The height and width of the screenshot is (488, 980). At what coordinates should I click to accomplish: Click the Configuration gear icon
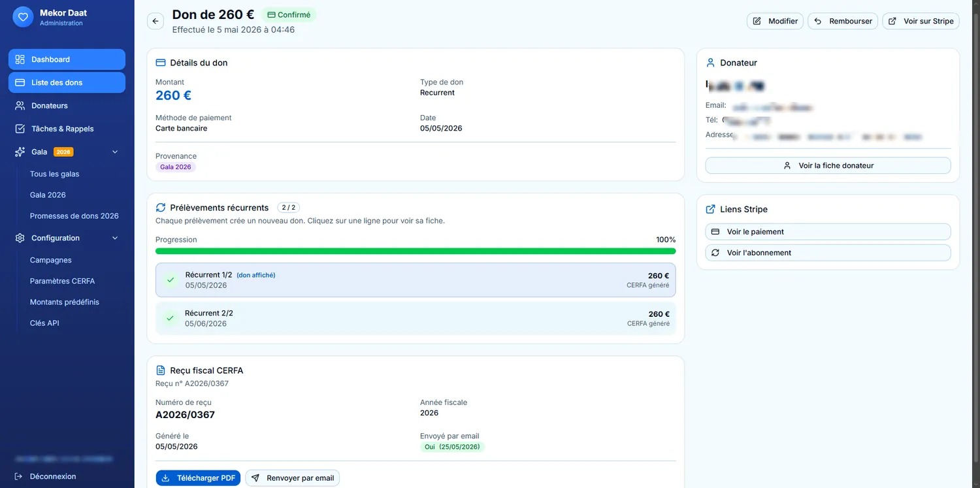click(20, 238)
